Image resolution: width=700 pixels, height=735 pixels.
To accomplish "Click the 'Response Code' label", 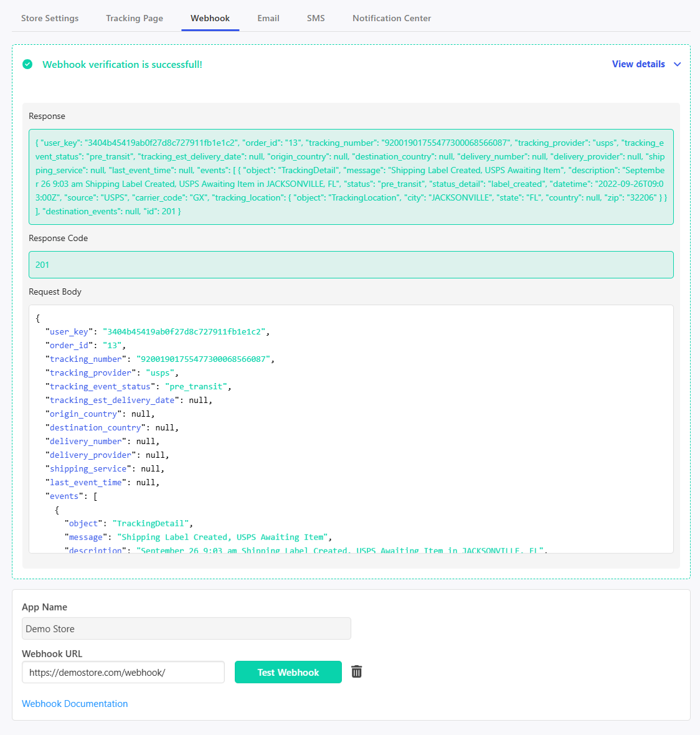I will click(x=58, y=238).
